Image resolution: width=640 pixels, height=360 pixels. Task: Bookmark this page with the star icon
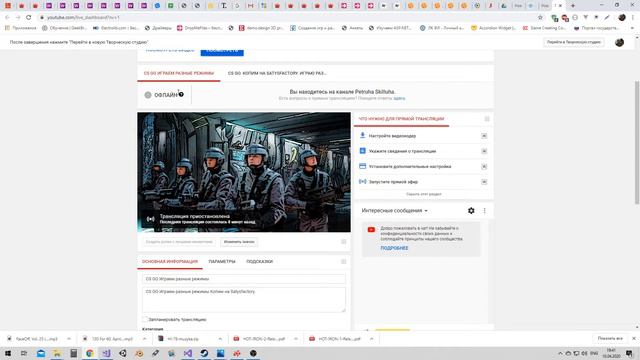[540, 18]
